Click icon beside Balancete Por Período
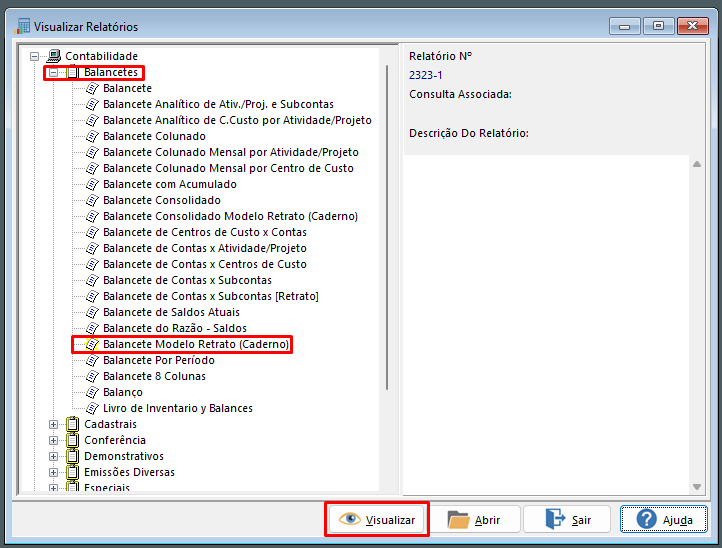The image size is (722, 548). [x=93, y=360]
